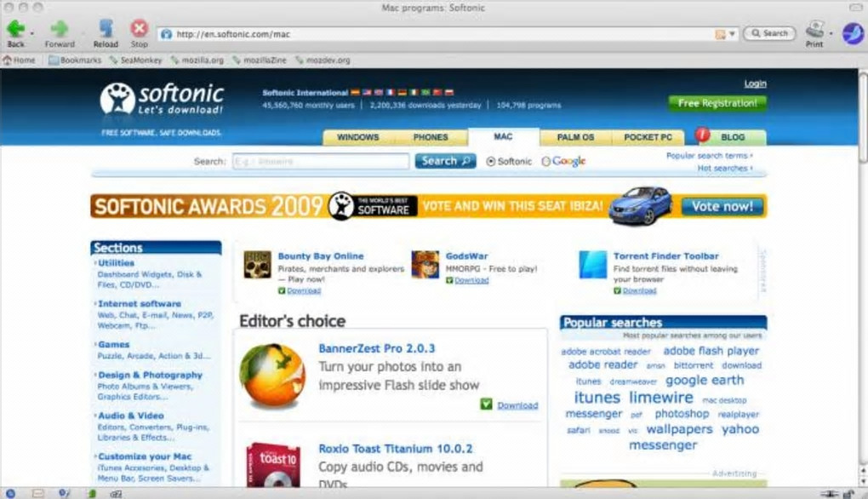
Task: Click the blue Seat Ibiza car image
Action: tap(640, 205)
